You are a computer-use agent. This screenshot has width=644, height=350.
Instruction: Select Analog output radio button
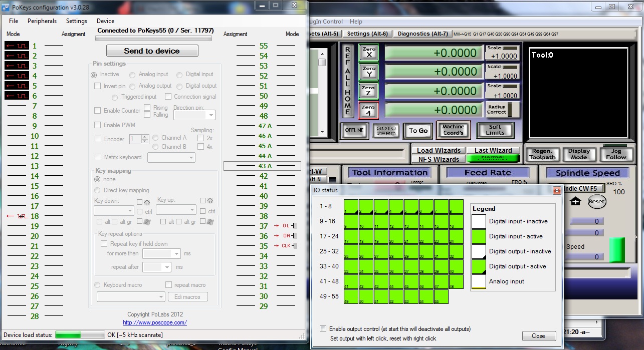pos(132,86)
